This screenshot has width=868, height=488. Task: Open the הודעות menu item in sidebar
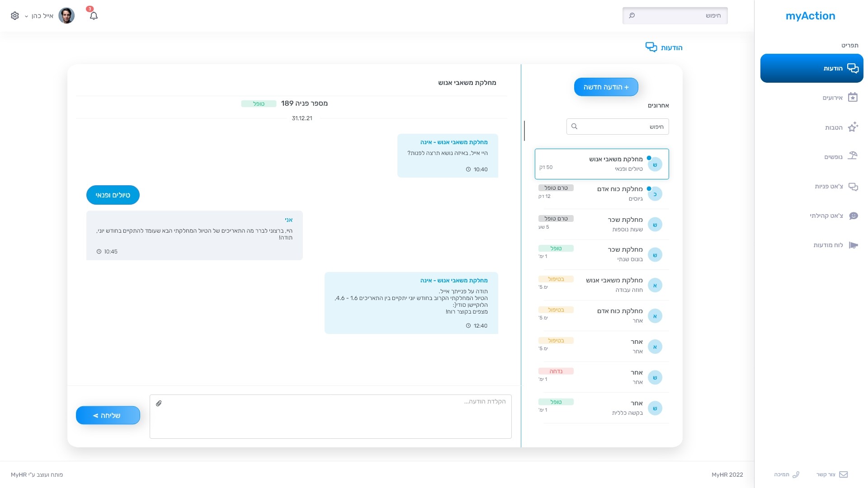811,68
